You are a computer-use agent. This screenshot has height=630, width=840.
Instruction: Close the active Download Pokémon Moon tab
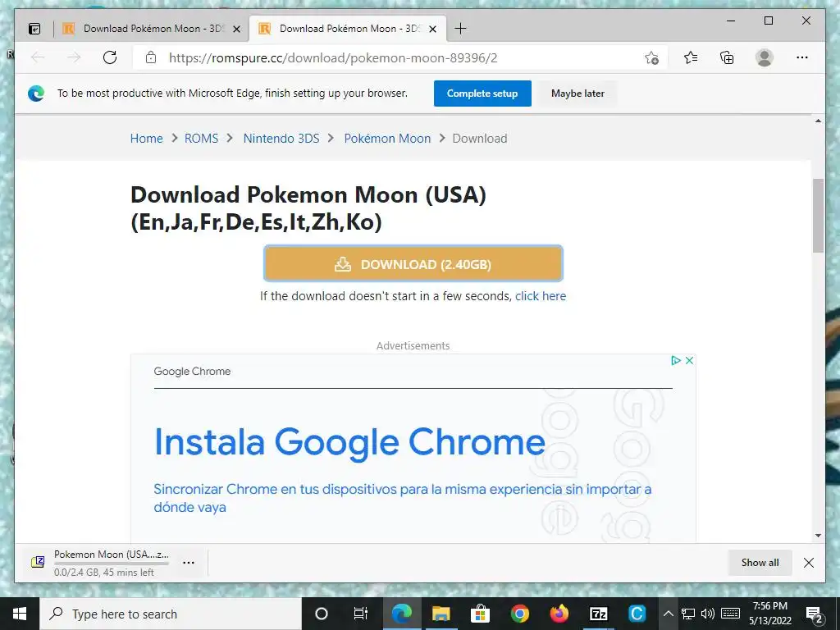(x=433, y=29)
